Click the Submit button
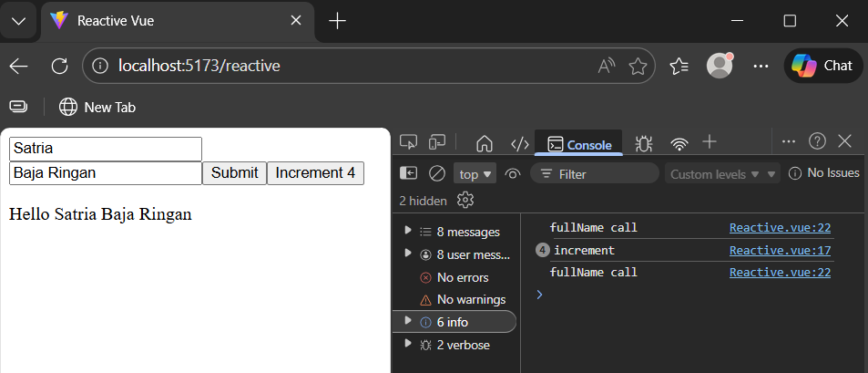This screenshot has width=868, height=373. [235, 173]
